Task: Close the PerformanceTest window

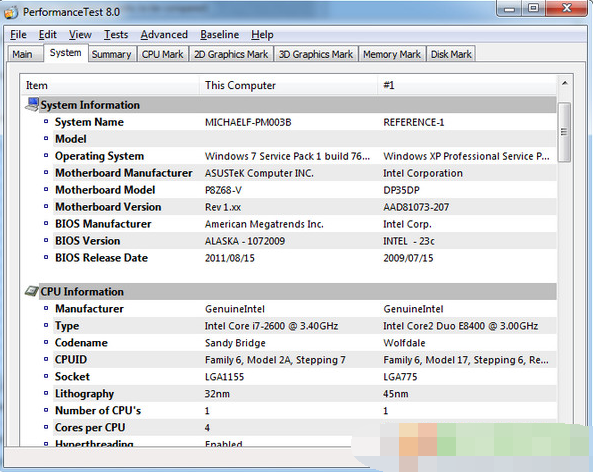Action: (x=567, y=8)
